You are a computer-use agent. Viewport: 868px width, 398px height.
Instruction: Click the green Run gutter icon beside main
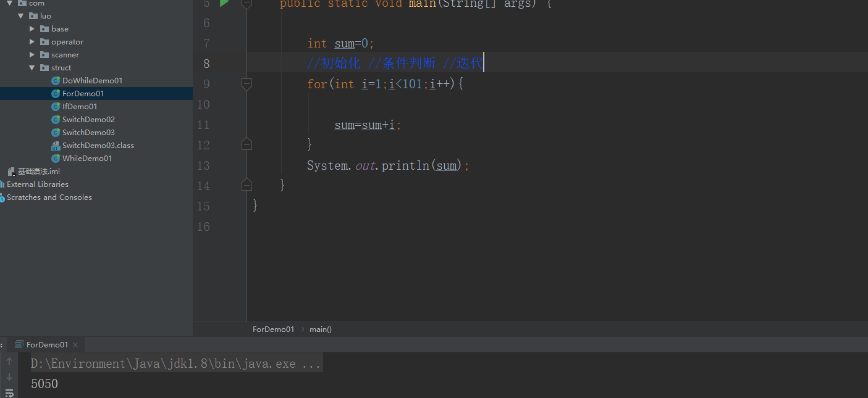coord(224,3)
